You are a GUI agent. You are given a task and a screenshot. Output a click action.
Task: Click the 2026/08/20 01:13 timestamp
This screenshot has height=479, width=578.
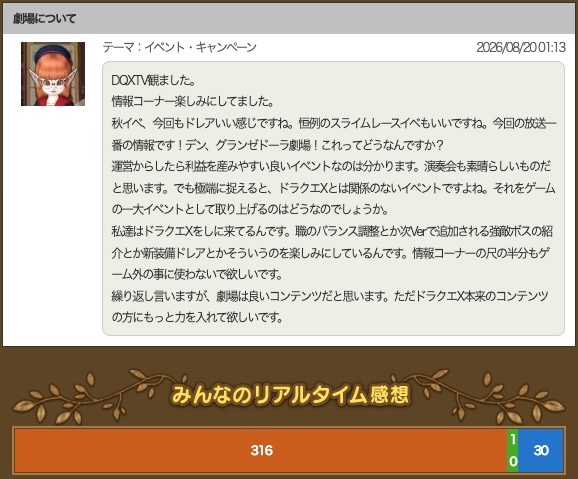(x=521, y=47)
